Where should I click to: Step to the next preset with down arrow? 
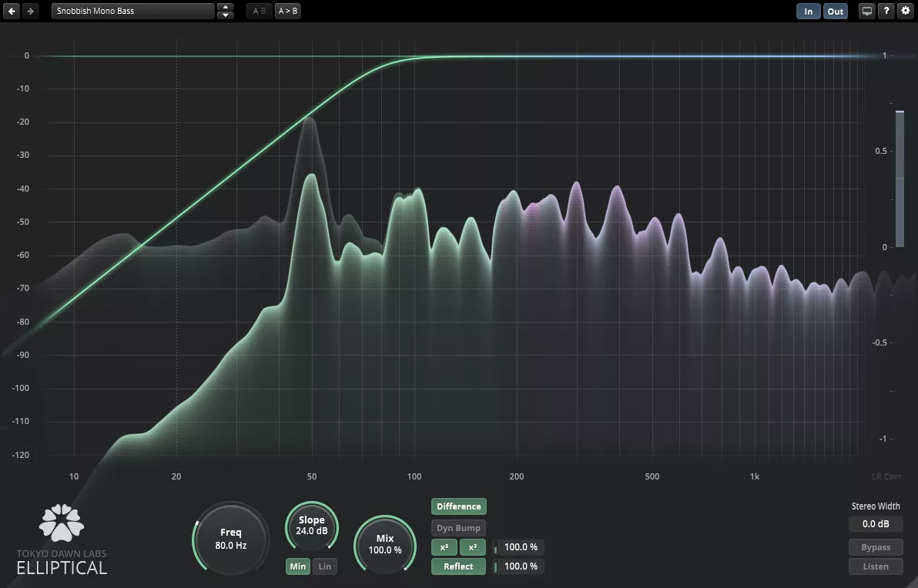[x=225, y=15]
